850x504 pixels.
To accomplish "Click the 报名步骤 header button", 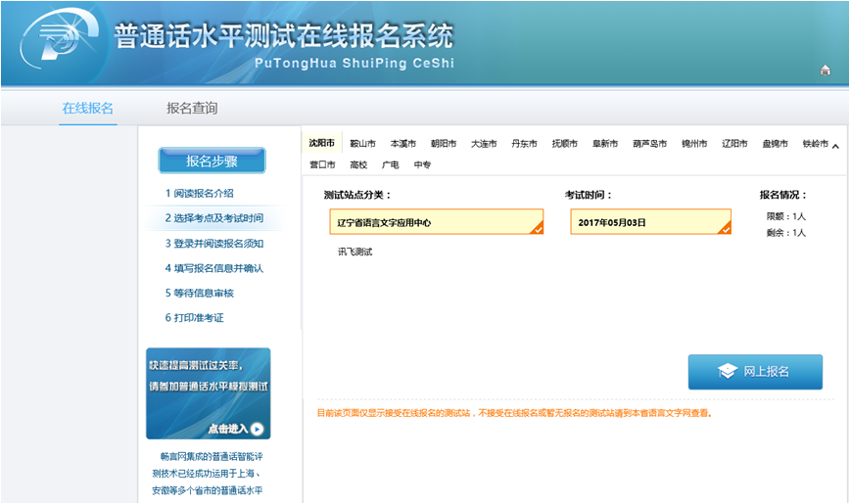I will coord(212,160).
